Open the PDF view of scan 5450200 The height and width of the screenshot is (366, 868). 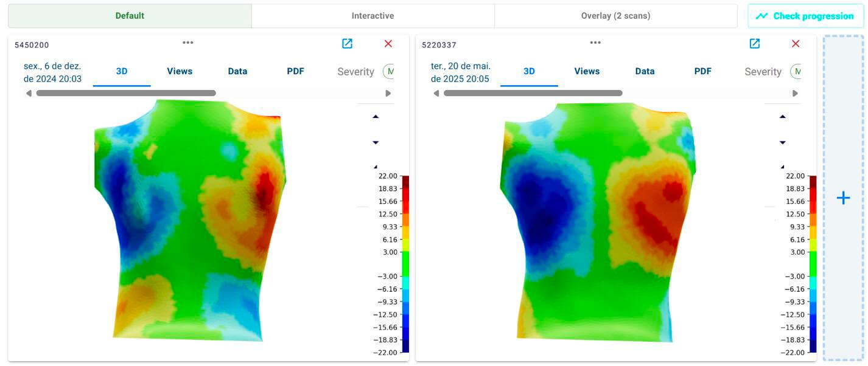click(x=295, y=71)
